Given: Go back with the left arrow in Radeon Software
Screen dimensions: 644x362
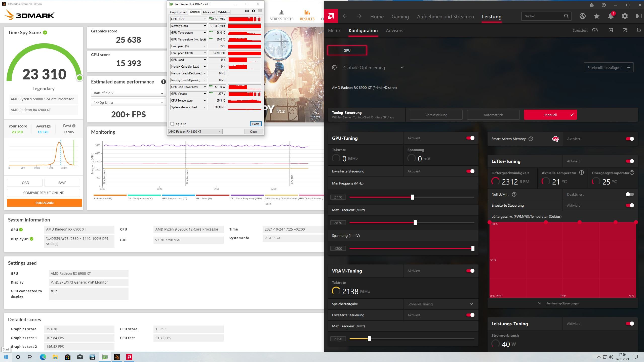Looking at the screenshot, I should click(345, 16).
